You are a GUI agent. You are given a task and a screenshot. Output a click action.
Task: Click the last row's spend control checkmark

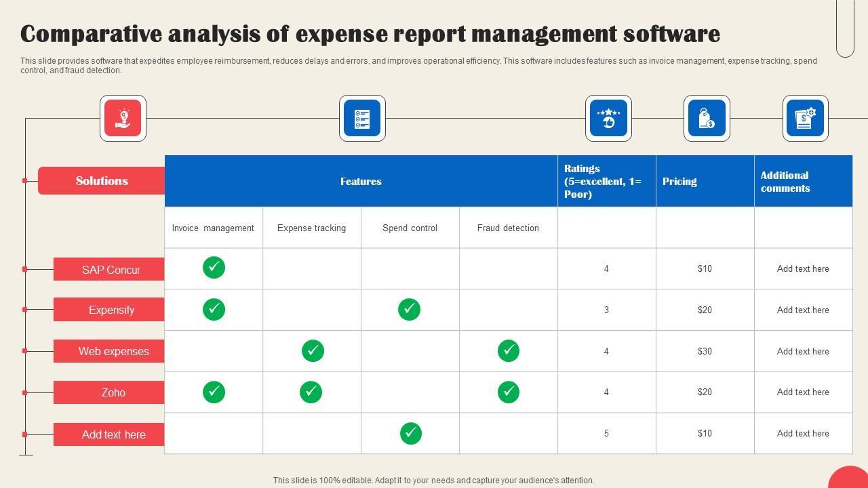coord(410,433)
